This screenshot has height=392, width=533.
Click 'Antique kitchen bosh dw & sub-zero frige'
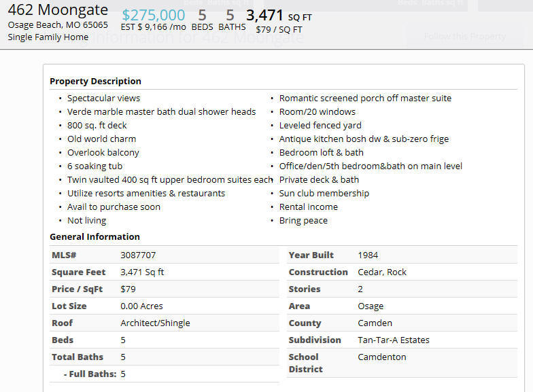pyautogui.click(x=364, y=139)
